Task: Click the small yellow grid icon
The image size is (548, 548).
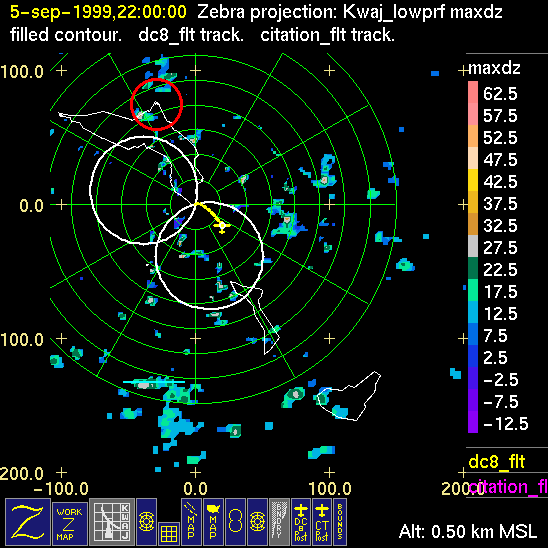Action: pyautogui.click(x=169, y=533)
